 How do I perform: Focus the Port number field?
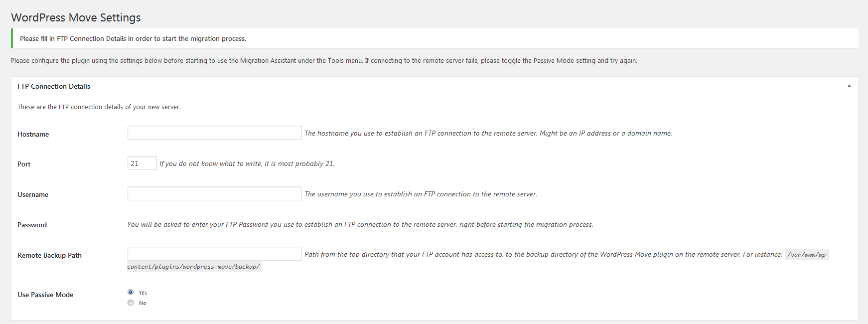142,163
